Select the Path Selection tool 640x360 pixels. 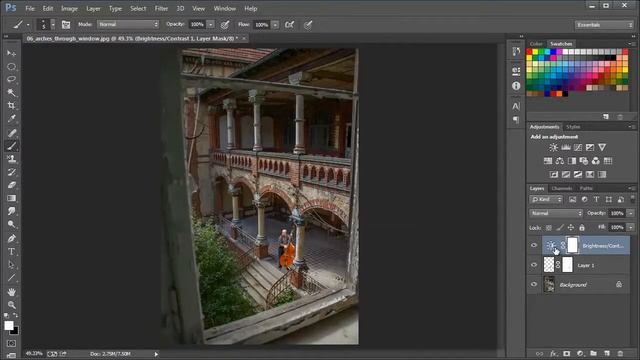11,264
